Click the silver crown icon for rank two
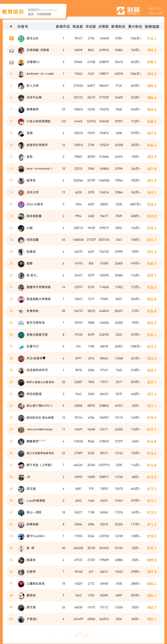The height and width of the screenshot is (644, 167). 11,50
